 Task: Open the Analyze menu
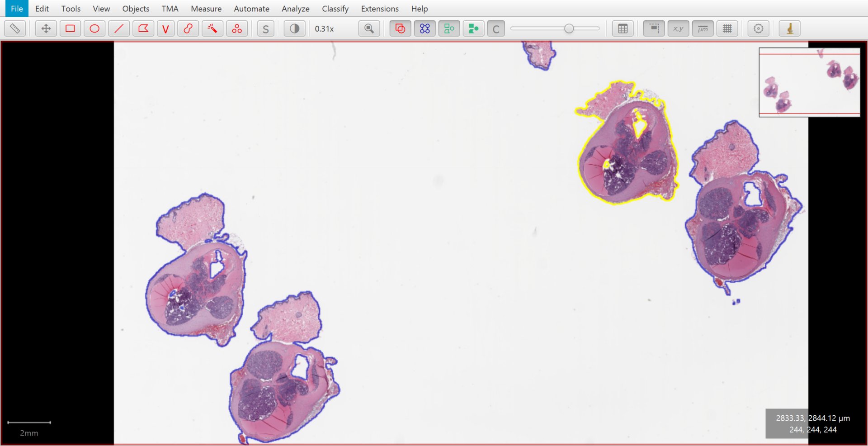pyautogui.click(x=295, y=9)
